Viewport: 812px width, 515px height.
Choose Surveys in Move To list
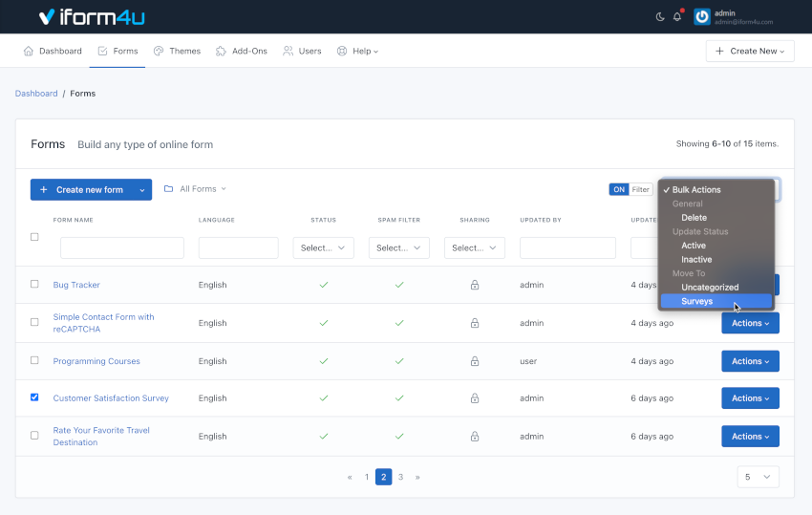(x=716, y=301)
